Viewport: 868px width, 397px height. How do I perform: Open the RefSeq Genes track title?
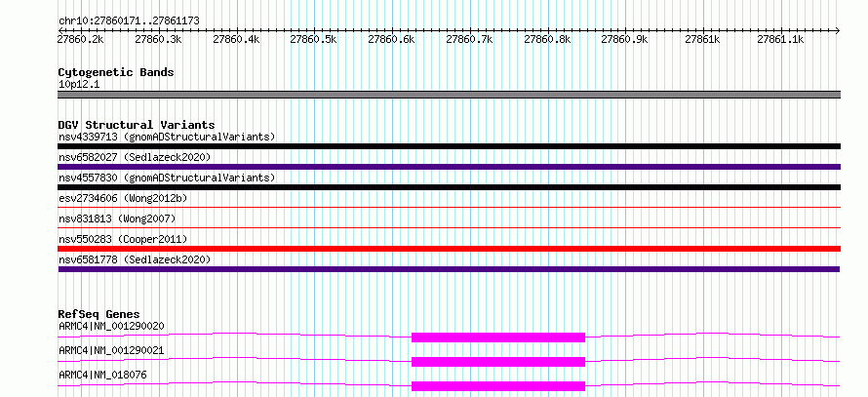click(99, 314)
